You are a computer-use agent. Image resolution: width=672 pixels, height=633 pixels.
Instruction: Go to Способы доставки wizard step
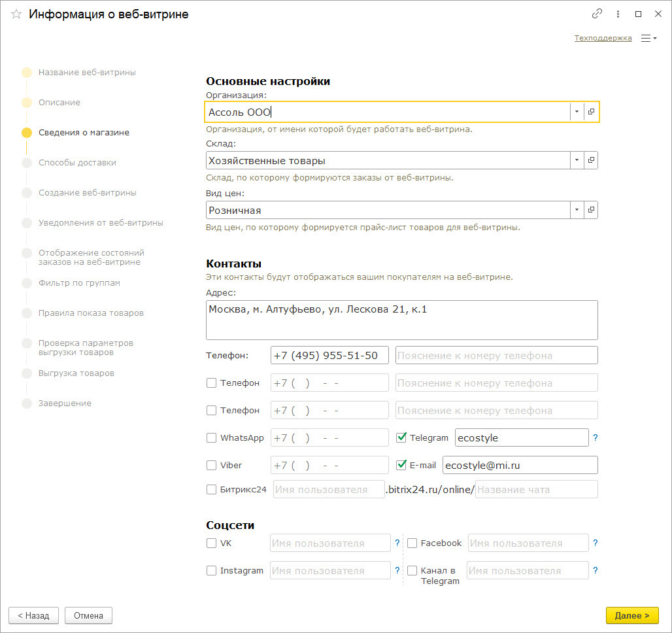pyautogui.click(x=77, y=162)
